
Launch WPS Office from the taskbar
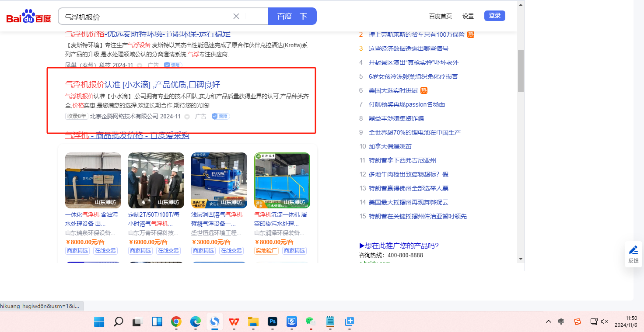234,322
